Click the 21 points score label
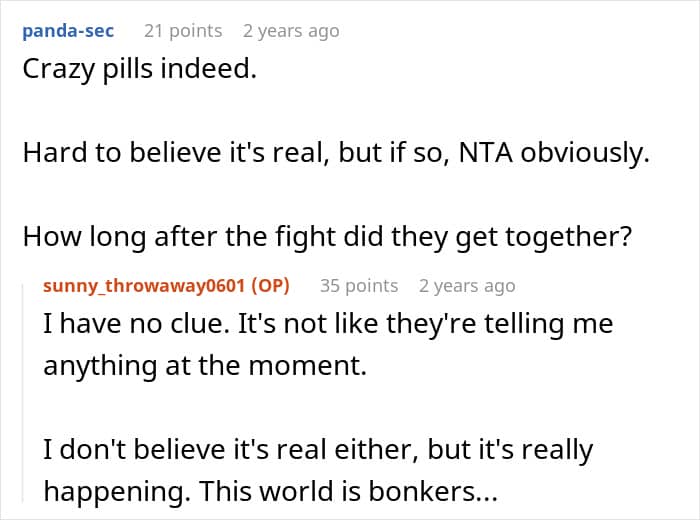 click(183, 31)
